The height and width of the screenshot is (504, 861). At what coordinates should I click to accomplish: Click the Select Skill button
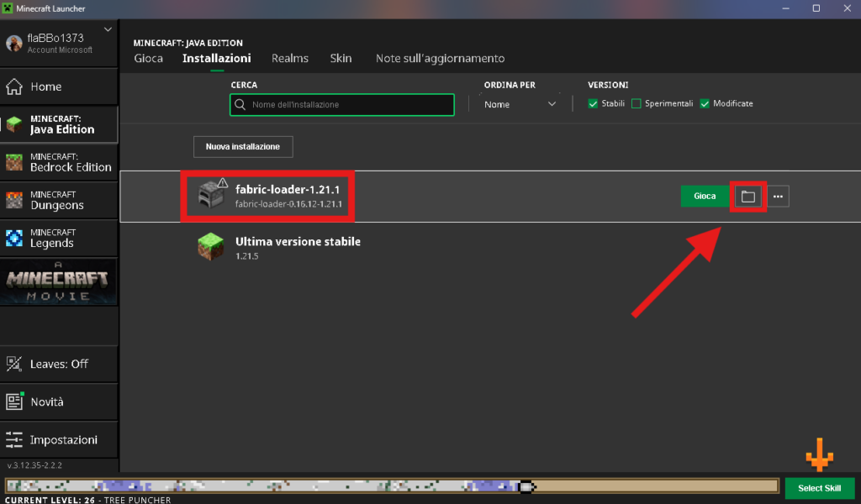819,488
